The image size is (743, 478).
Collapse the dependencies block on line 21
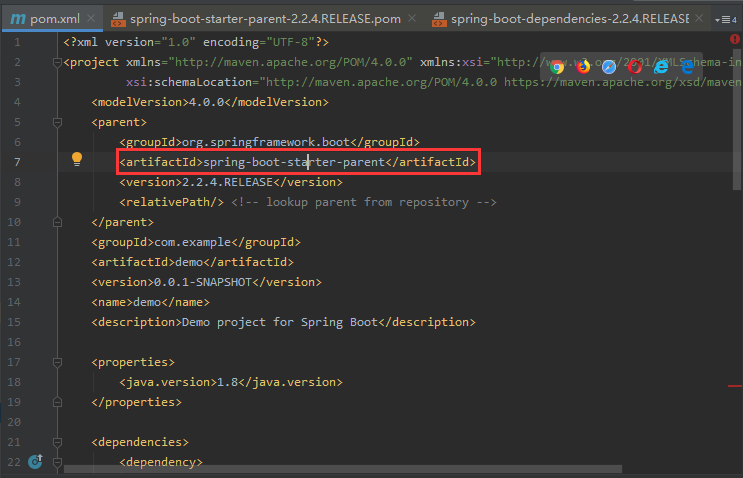tap(57, 442)
